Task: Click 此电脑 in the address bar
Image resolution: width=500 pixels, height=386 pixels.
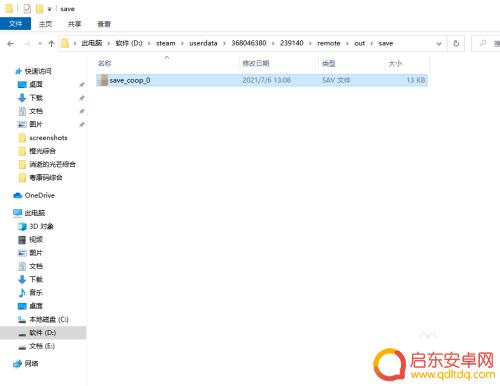Action: 92,43
